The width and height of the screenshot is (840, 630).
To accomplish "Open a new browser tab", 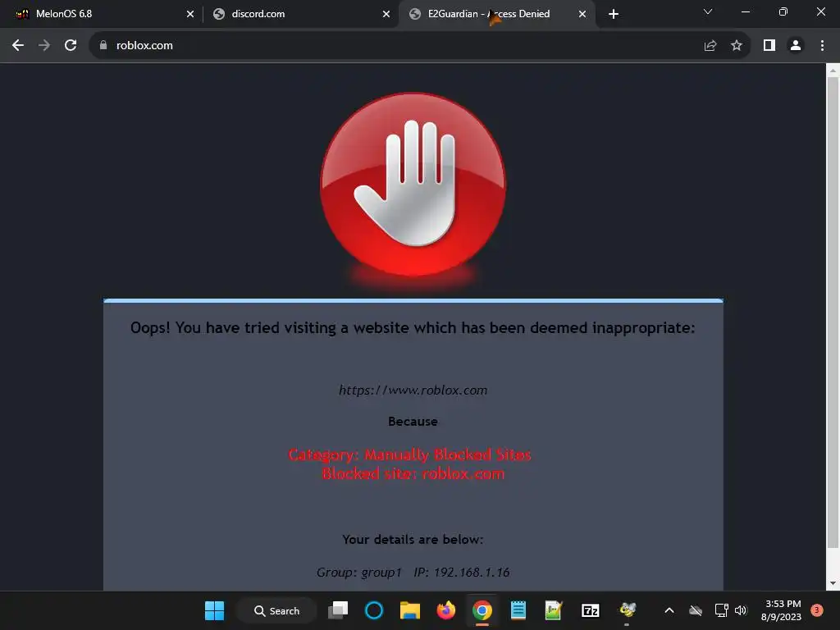I will pos(614,14).
